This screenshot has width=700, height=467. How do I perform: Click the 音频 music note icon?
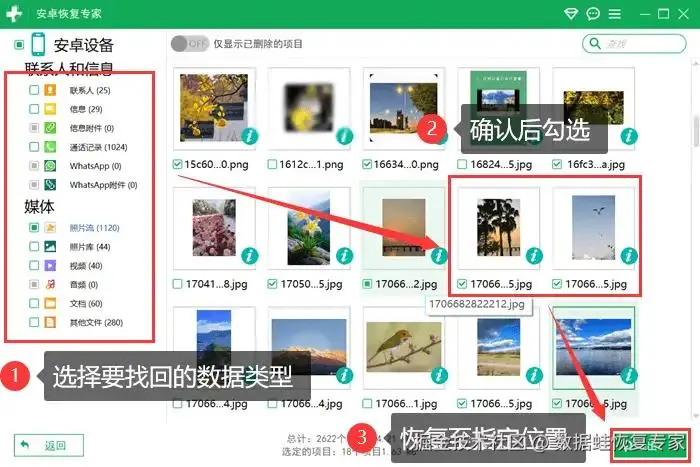[50, 284]
